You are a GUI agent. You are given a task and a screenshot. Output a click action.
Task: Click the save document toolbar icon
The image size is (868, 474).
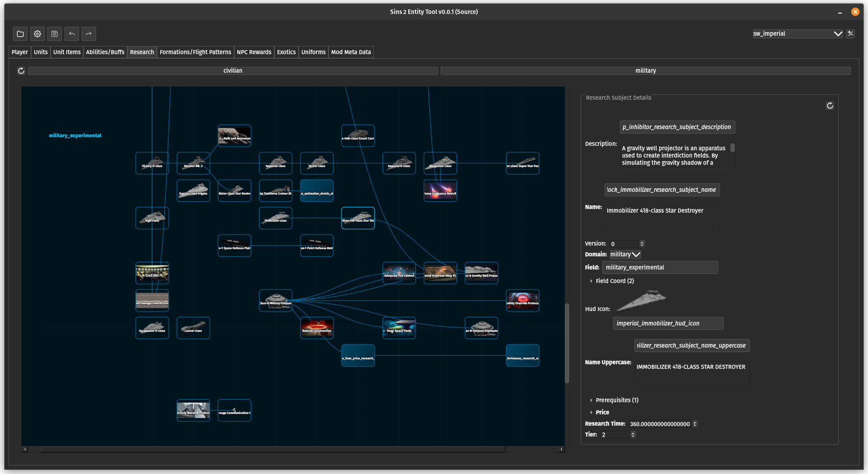coord(54,34)
